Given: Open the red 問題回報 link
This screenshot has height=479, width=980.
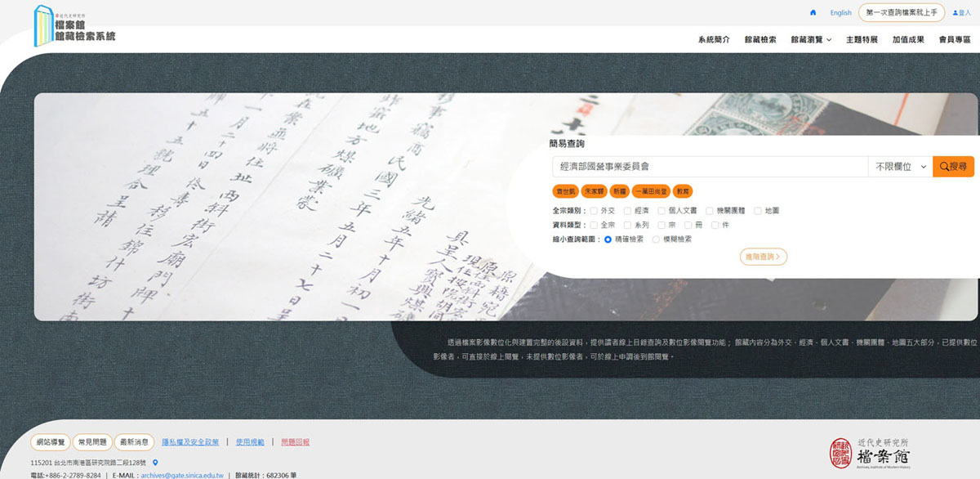Looking at the screenshot, I should tap(296, 442).
